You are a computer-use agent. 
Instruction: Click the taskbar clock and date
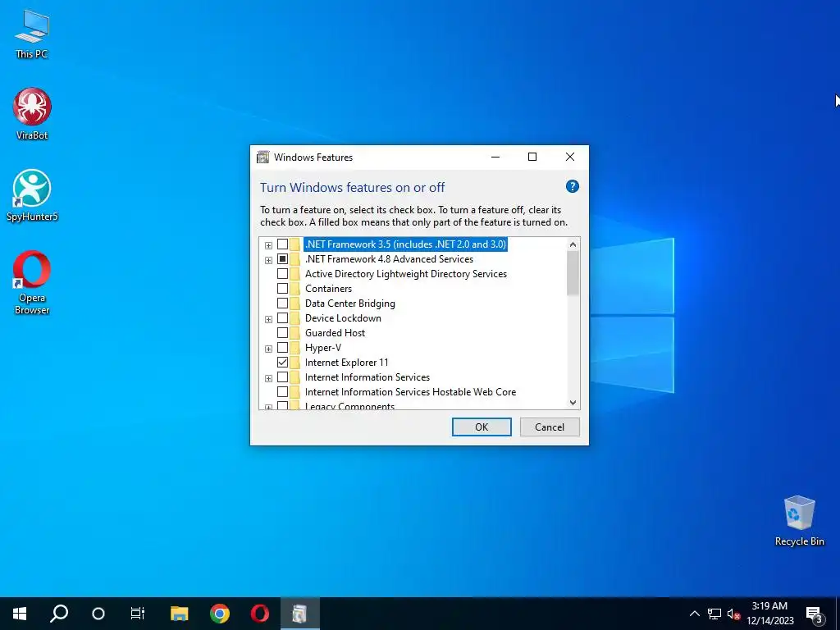click(769, 614)
